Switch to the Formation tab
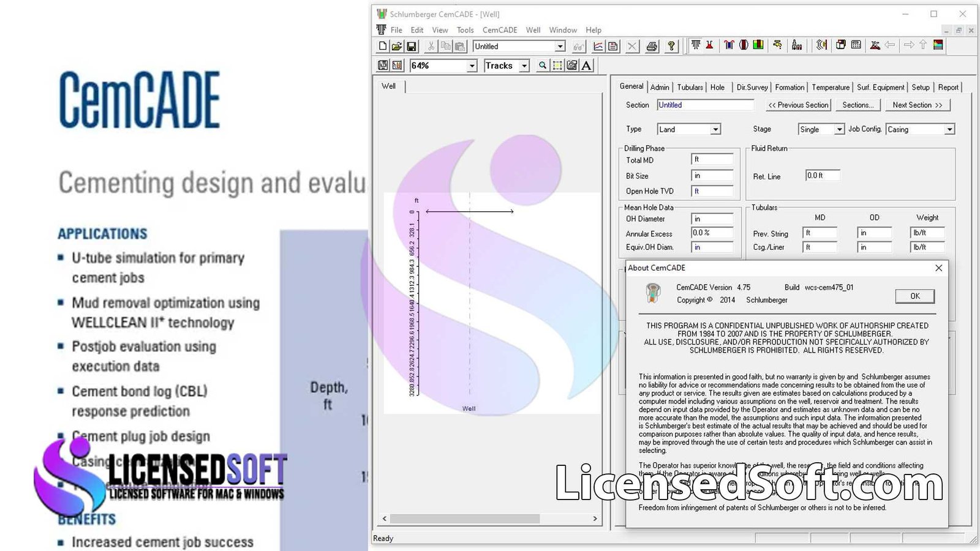980x551 pixels. [790, 88]
